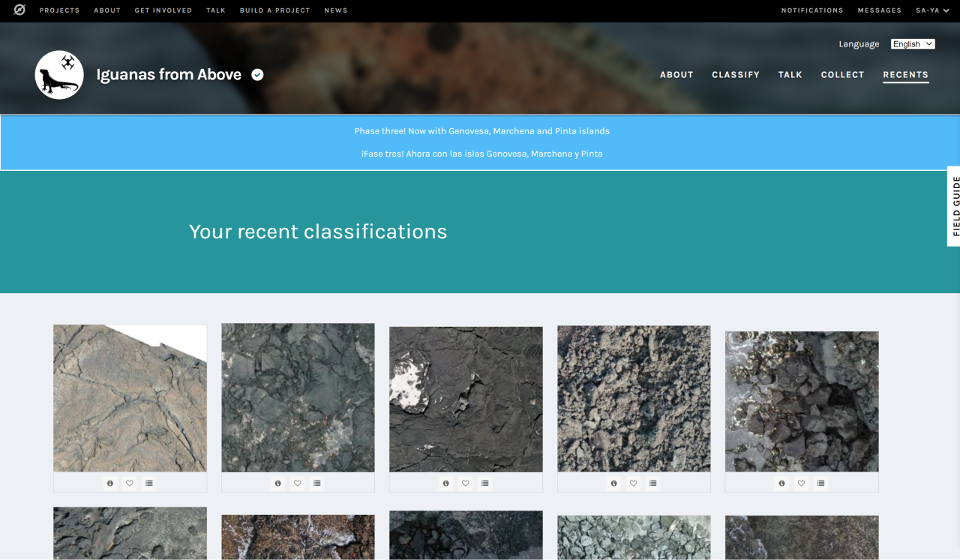Image resolution: width=960 pixels, height=560 pixels.
Task: Add second gray-green rock image to collection
Action: [317, 484]
